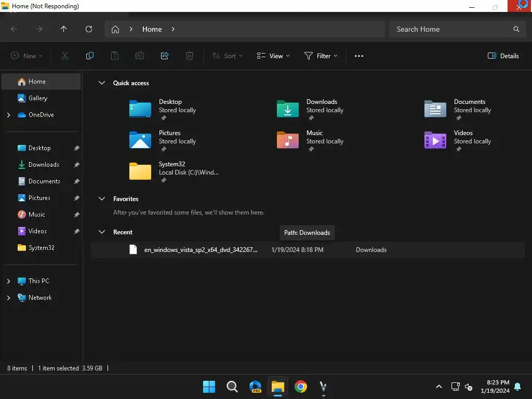Launch Edge Preview from the taskbar

click(x=255, y=387)
